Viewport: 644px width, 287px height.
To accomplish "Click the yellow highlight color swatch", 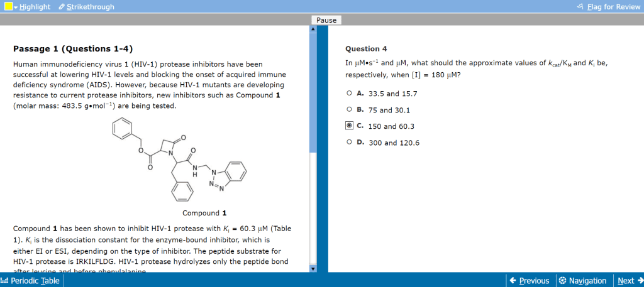I will coord(8,6).
